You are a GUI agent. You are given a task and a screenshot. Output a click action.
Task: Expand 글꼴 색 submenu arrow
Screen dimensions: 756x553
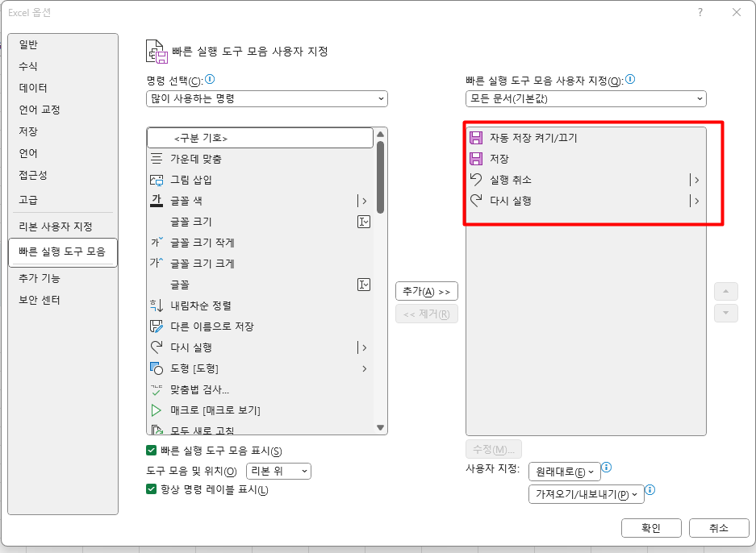364,201
